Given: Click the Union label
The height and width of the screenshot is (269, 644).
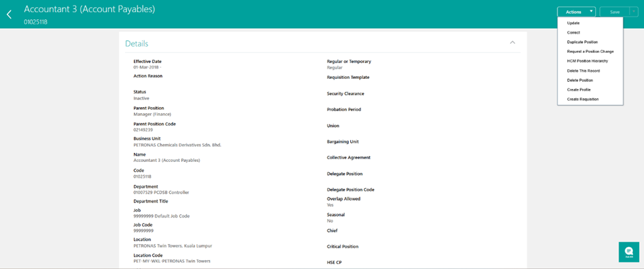Looking at the screenshot, I should point(333,126).
